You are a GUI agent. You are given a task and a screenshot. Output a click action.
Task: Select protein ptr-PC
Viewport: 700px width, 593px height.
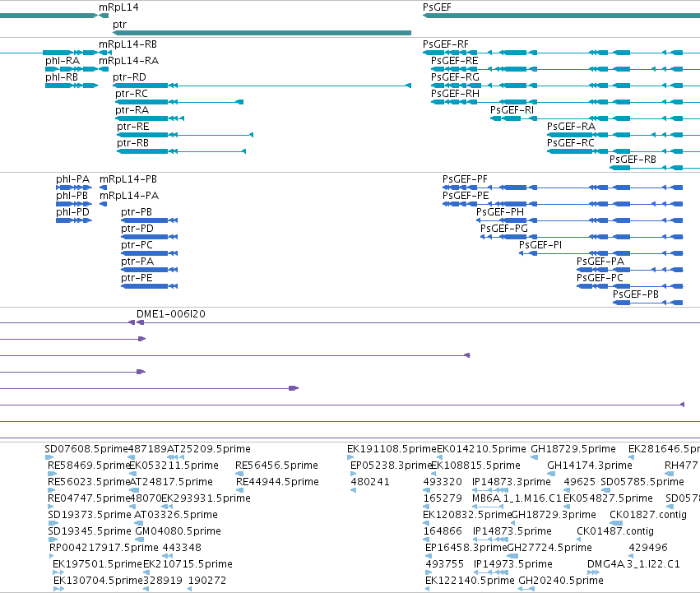tap(150, 253)
